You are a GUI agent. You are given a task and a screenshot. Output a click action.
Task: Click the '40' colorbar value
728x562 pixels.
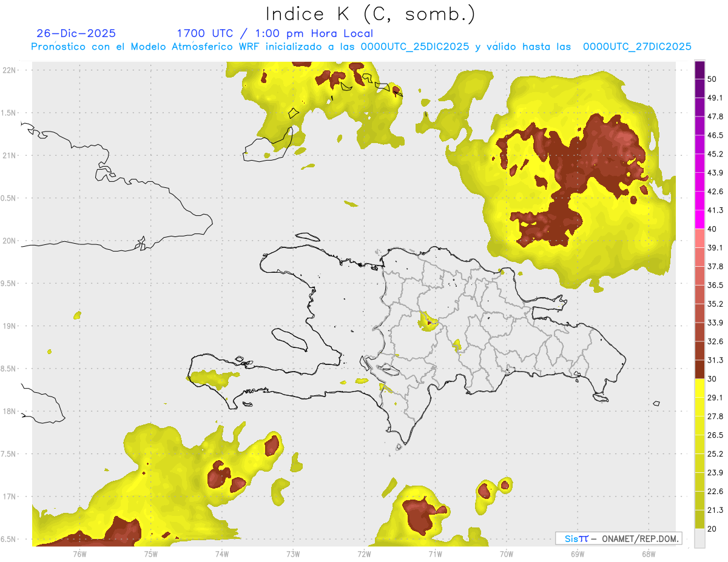point(713,229)
